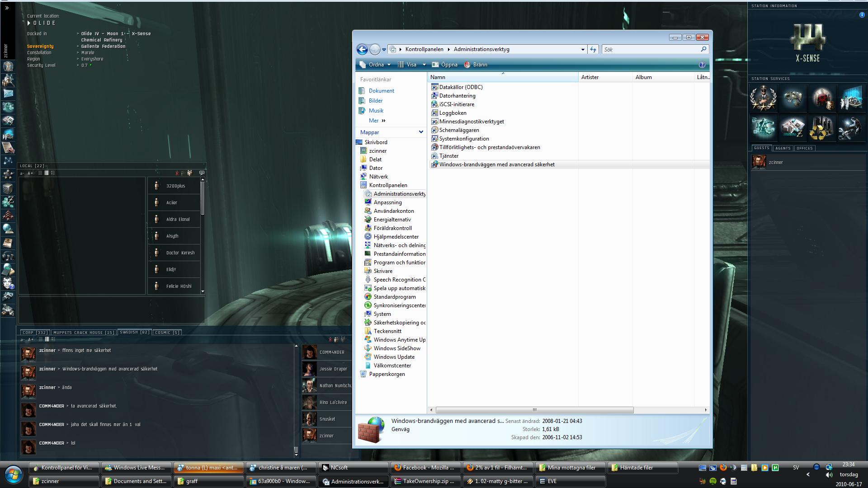Open the address bar history dropdown
The height and width of the screenshot is (488, 868).
click(x=582, y=49)
